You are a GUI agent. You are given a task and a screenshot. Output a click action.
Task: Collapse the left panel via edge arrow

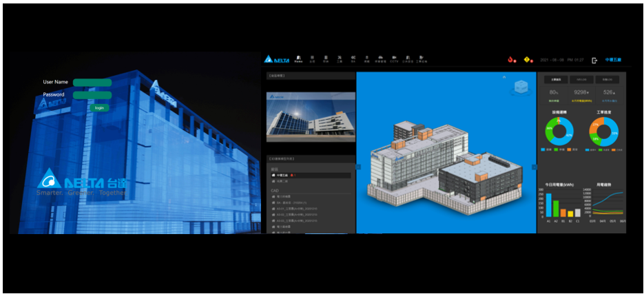tap(357, 167)
